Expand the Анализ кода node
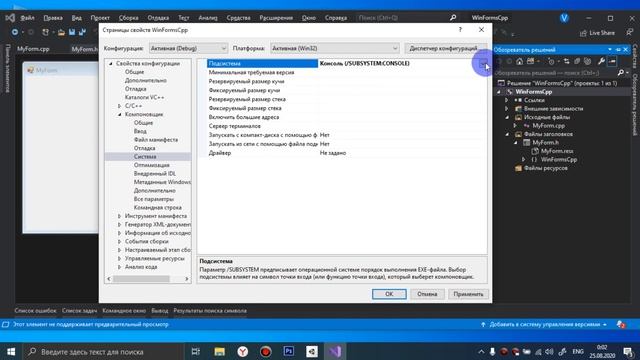Viewport: 640px width, 360px height. [119, 267]
